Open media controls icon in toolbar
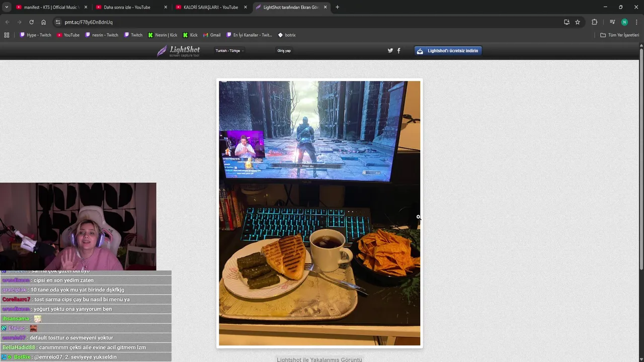 (x=612, y=22)
